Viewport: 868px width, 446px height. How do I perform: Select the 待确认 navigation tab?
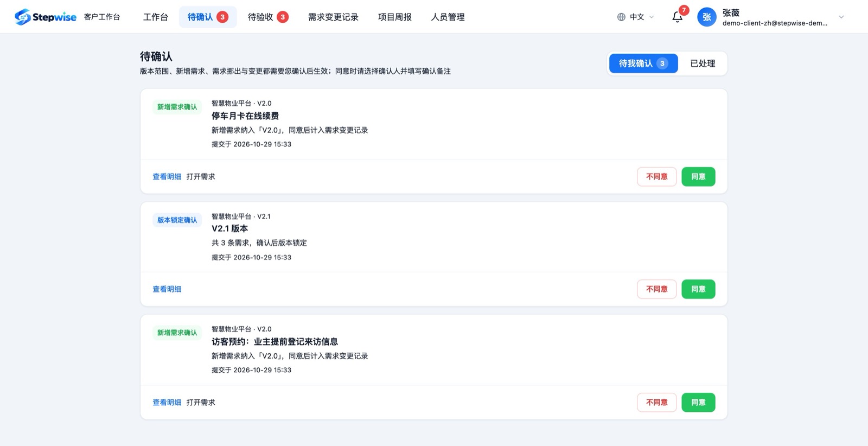pyautogui.click(x=208, y=17)
